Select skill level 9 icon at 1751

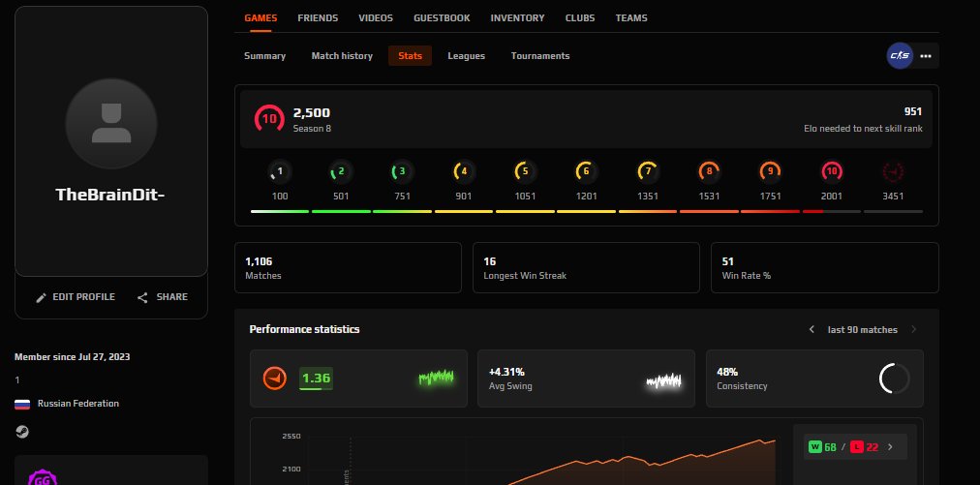point(770,171)
